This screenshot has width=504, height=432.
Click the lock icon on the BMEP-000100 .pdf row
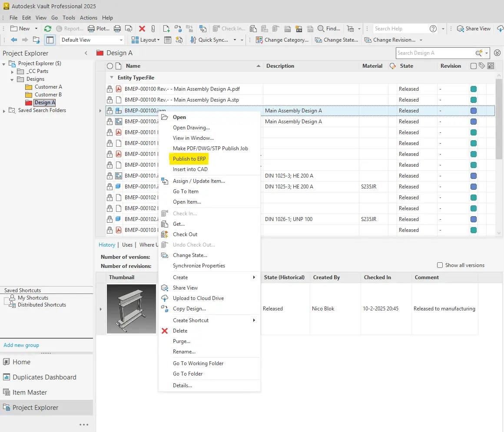tap(109, 89)
